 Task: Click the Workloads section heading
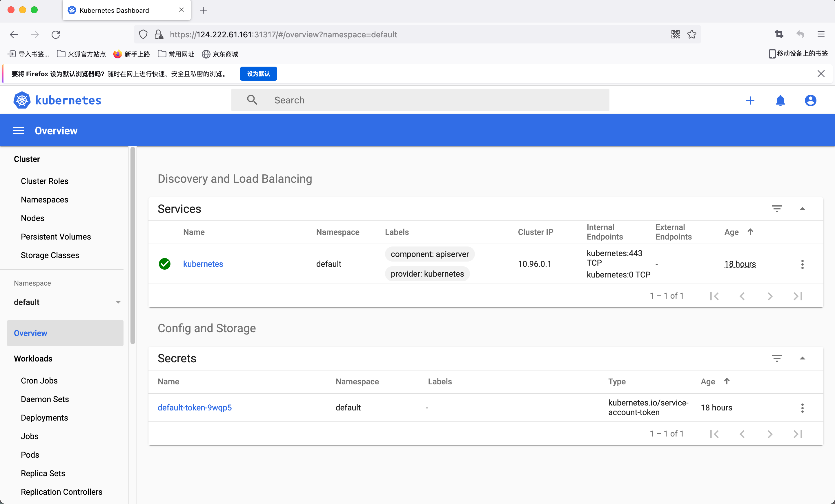click(x=33, y=359)
